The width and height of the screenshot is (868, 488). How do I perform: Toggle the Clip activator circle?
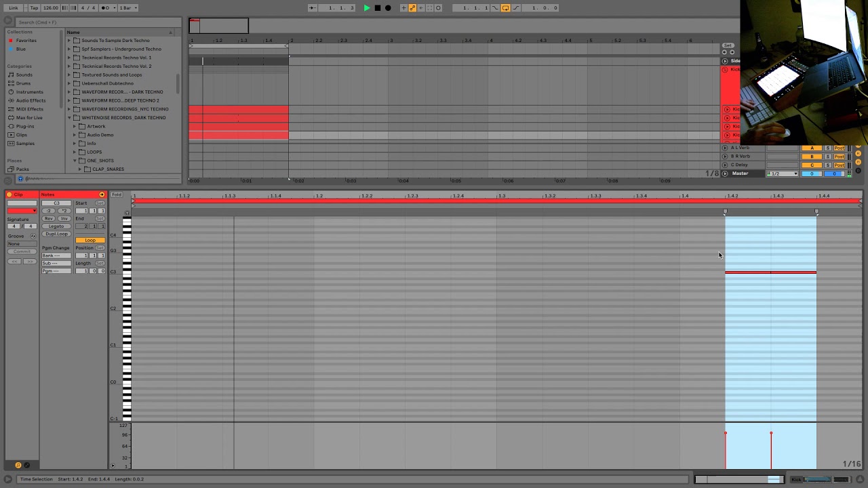coord(9,195)
